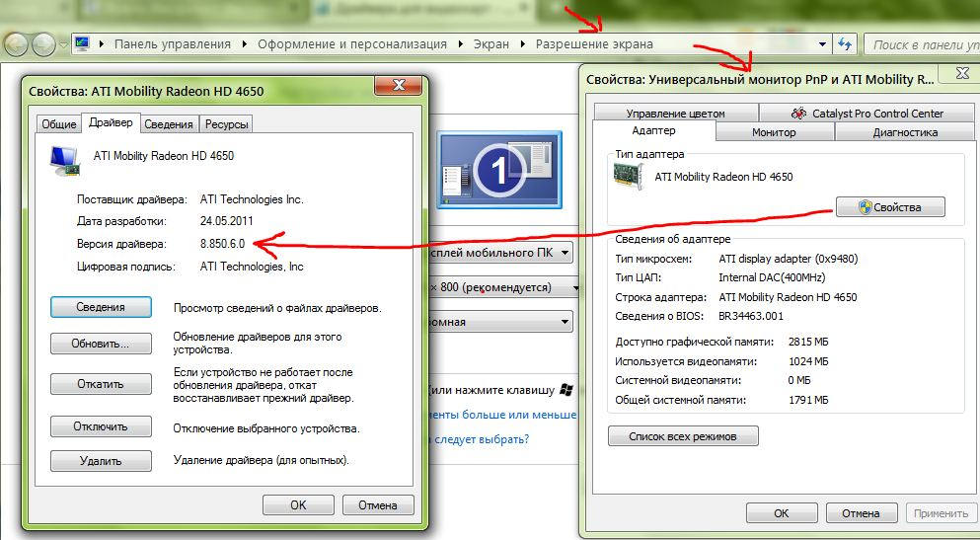Switch to the 'Диагностика' tab
980x540 pixels.
pyautogui.click(x=905, y=132)
